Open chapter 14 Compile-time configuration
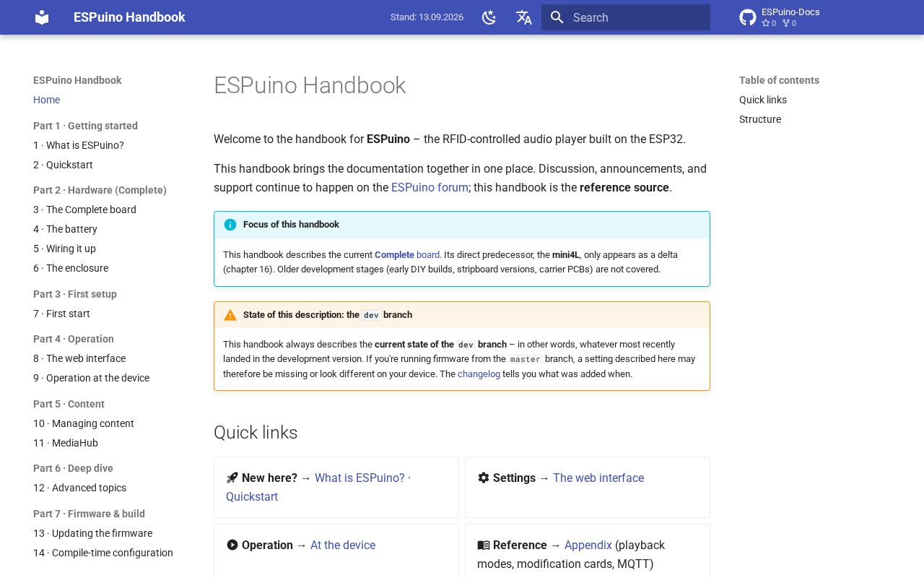 pyautogui.click(x=103, y=553)
